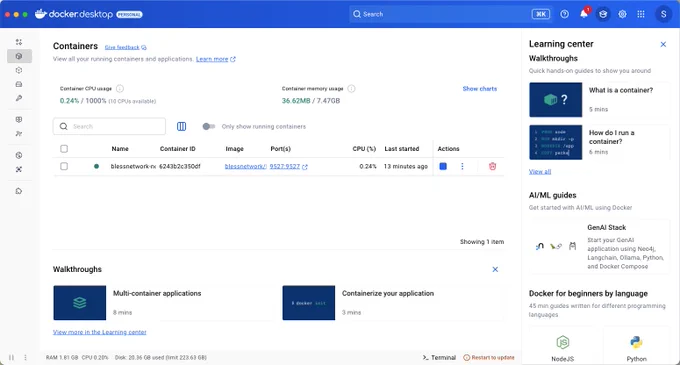Screen dimensions: 680x365
Task: Click the green running status dot for blessnetwork
Action: [x=96, y=166]
